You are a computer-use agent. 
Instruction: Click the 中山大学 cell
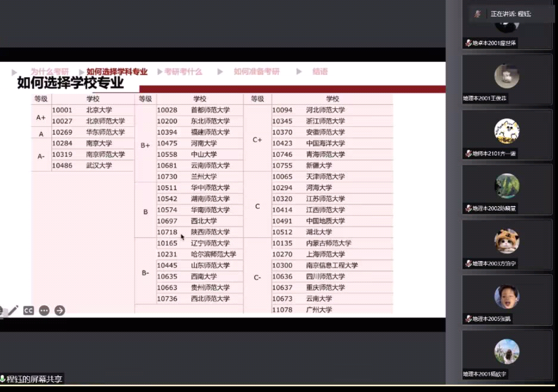point(204,154)
